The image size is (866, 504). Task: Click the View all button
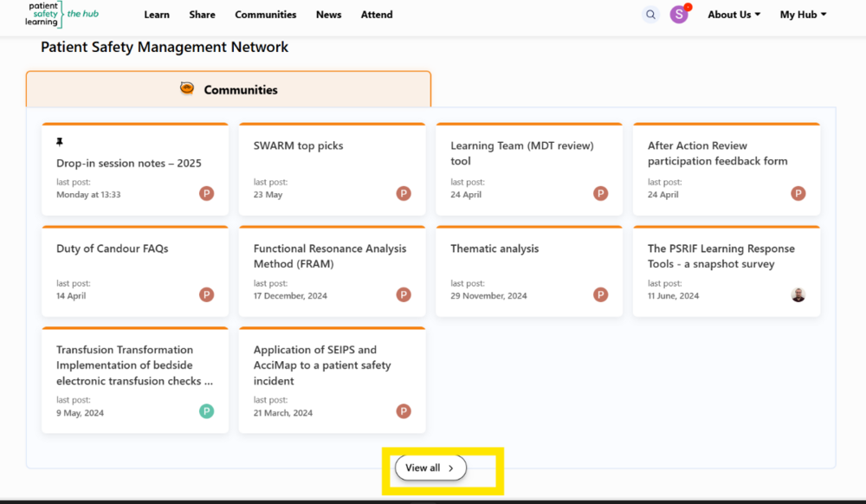430,468
